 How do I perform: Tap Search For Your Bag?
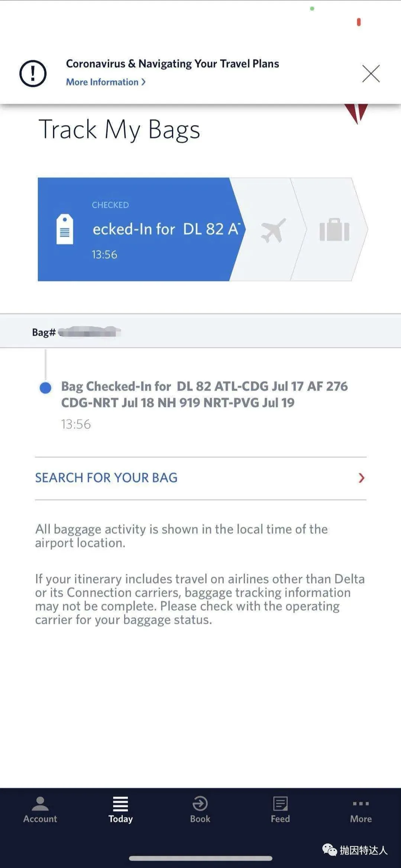pyautogui.click(x=106, y=478)
